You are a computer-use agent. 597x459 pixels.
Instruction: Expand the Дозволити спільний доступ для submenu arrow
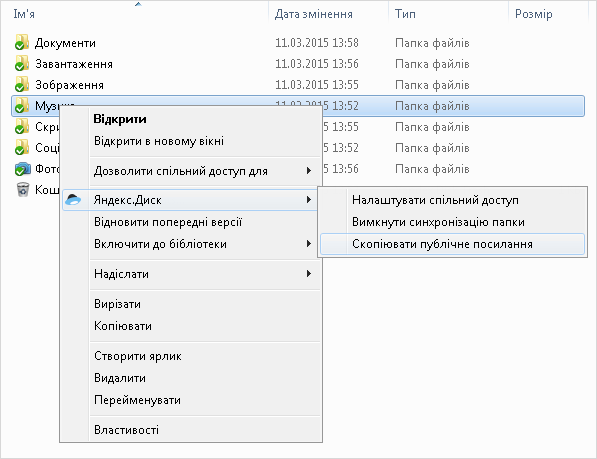click(309, 171)
